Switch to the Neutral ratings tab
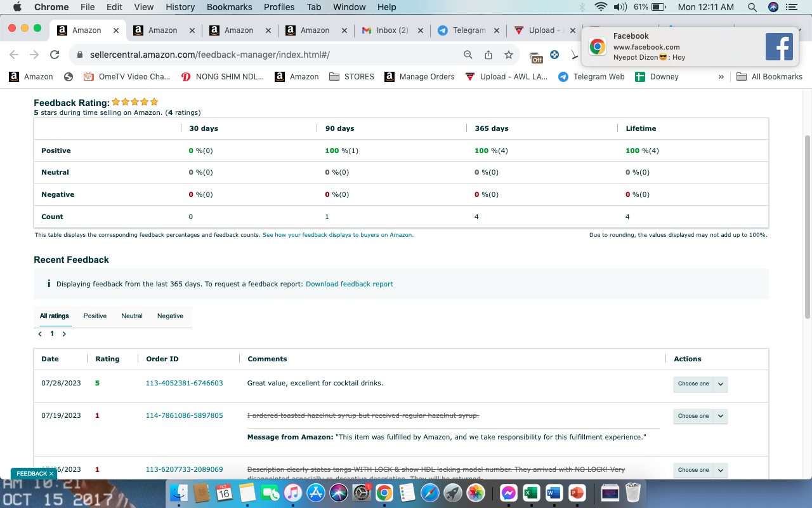The height and width of the screenshot is (508, 812). point(132,316)
